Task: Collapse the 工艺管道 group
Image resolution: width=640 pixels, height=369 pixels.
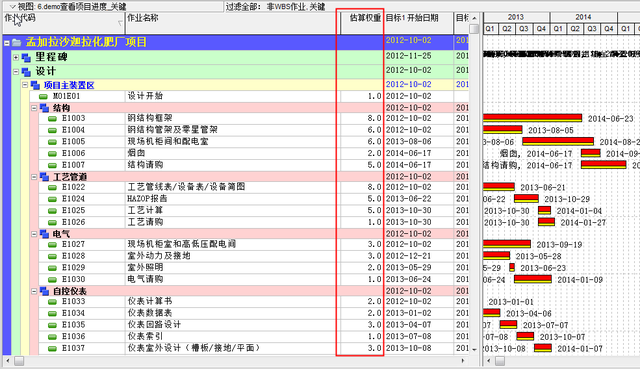Action: pos(34,177)
